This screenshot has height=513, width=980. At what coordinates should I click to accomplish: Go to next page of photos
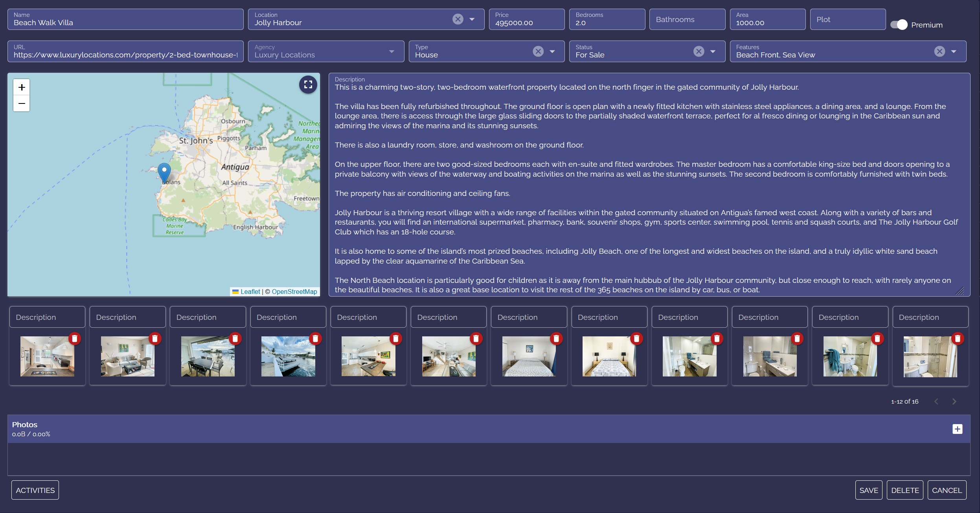coord(954,401)
